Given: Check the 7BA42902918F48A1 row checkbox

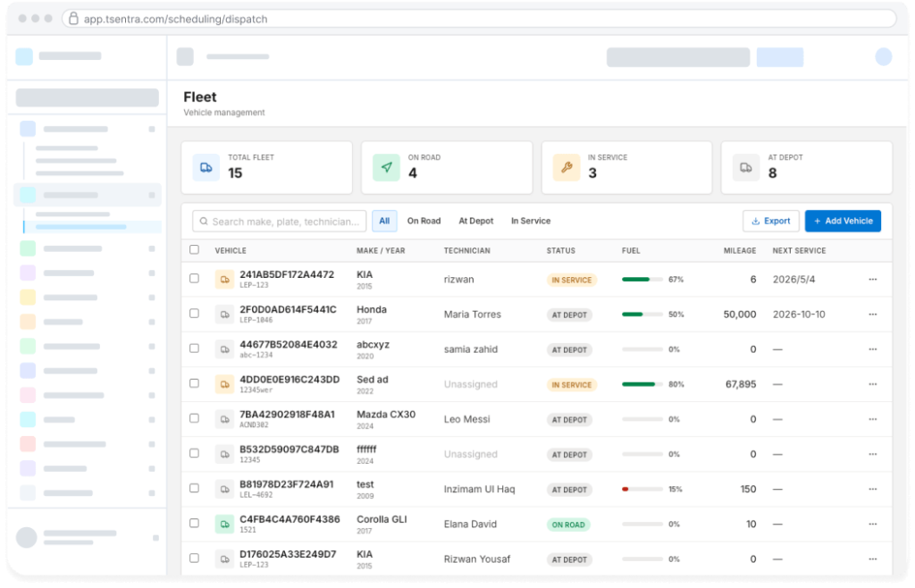Looking at the screenshot, I should tap(194, 419).
